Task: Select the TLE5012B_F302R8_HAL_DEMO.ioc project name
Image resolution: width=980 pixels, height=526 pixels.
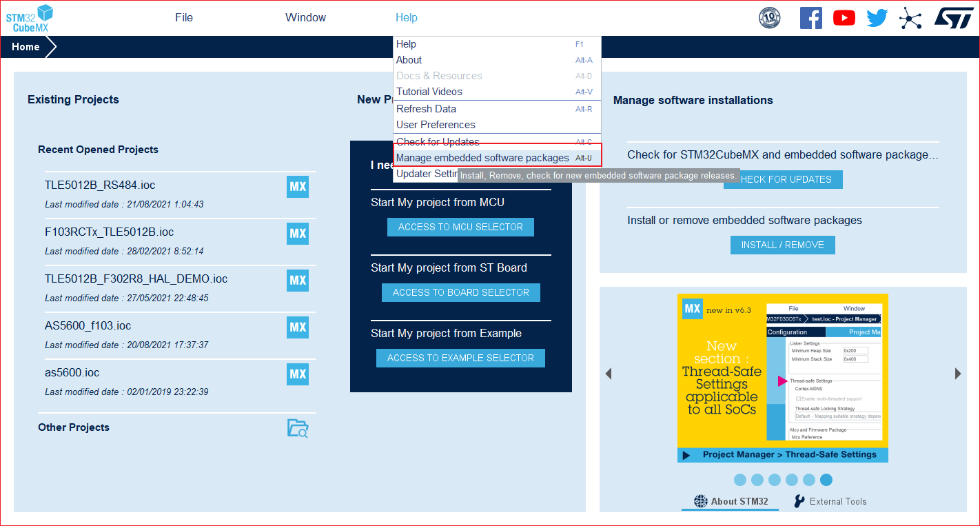Action: tap(136, 279)
